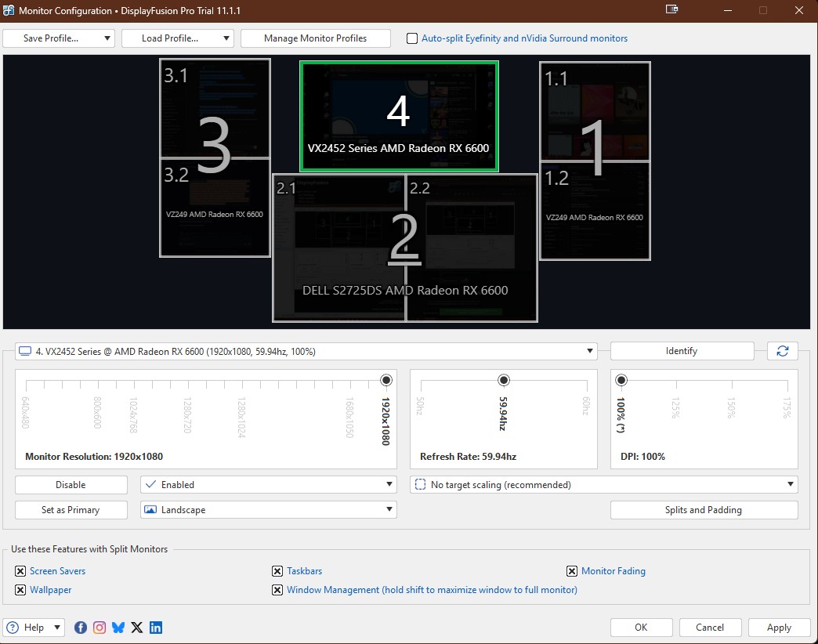Open the Save Profile menu
The width and height of the screenshot is (818, 644).
pos(59,38)
